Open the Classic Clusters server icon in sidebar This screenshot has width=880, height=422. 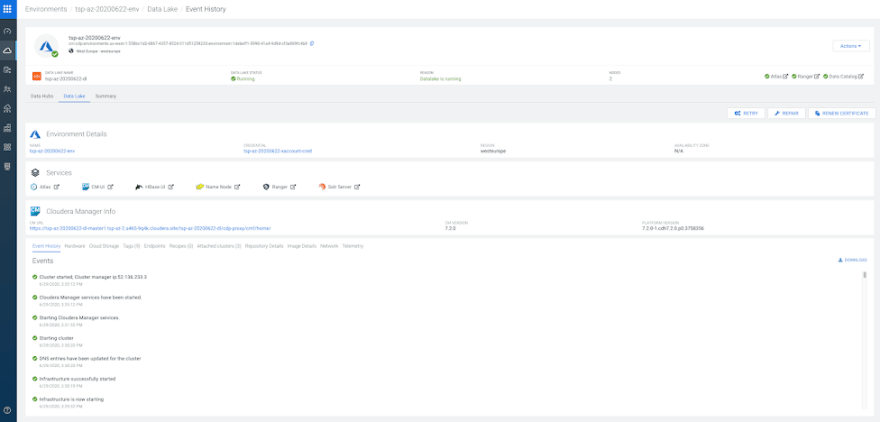coord(7,167)
